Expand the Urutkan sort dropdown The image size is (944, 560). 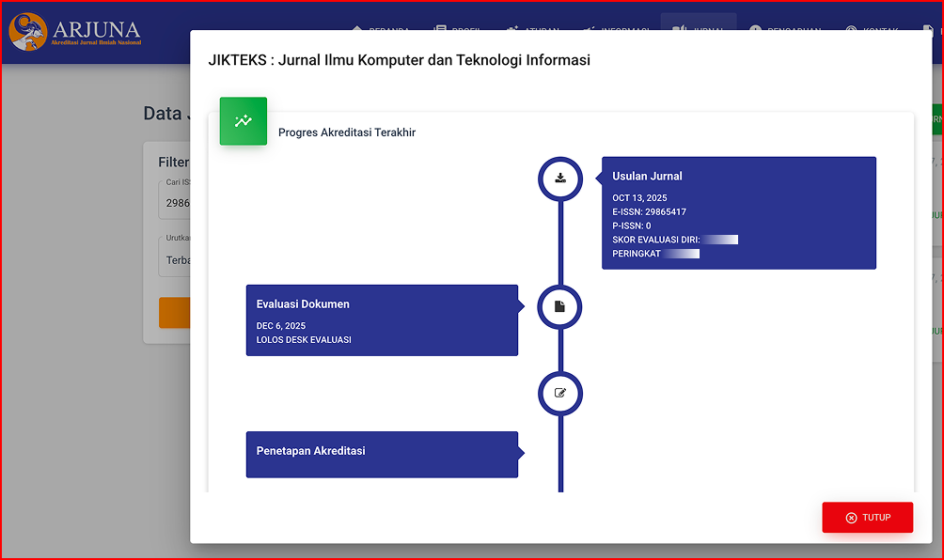(175, 257)
